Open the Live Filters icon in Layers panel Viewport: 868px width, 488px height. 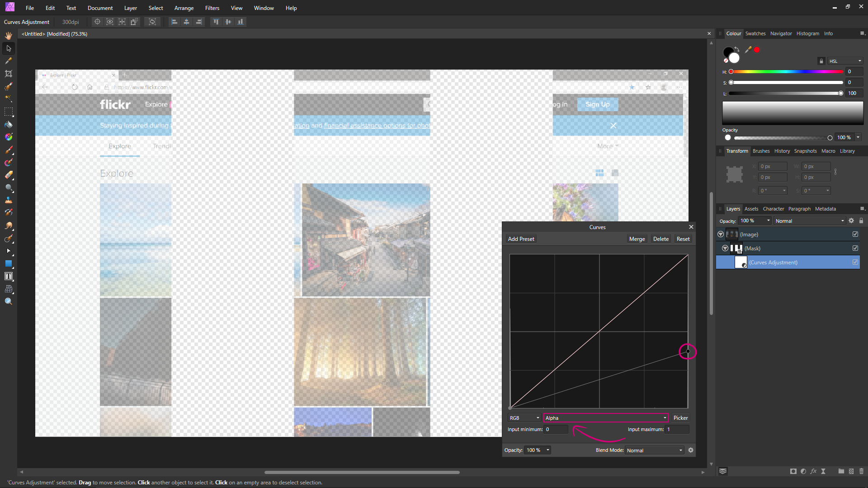tap(813, 471)
